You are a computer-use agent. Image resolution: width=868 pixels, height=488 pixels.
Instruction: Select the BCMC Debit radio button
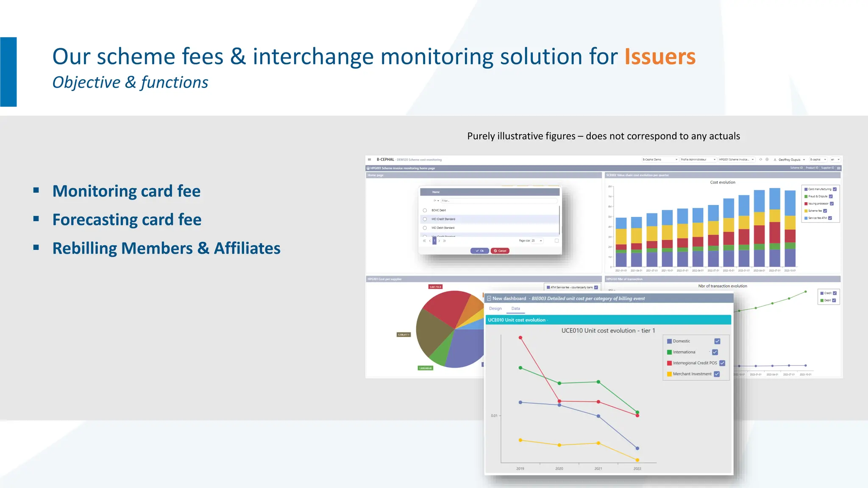coord(425,211)
